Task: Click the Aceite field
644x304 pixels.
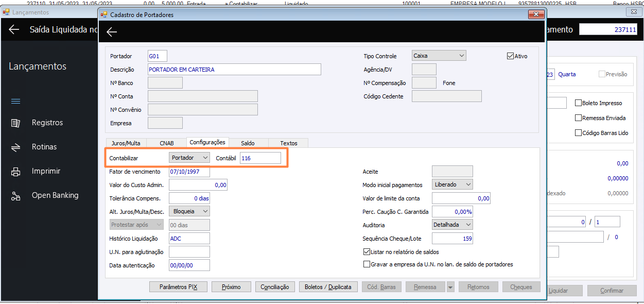Action: tap(452, 171)
